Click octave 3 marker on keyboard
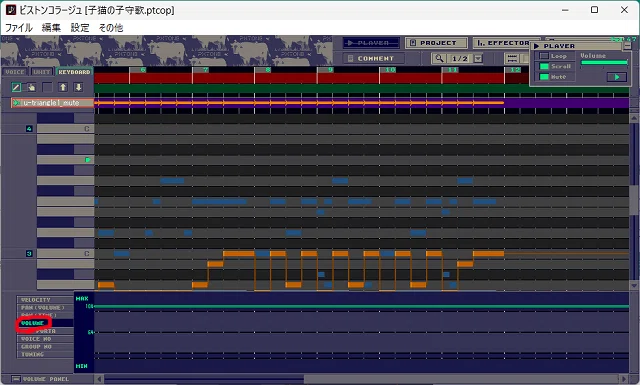 29,254
